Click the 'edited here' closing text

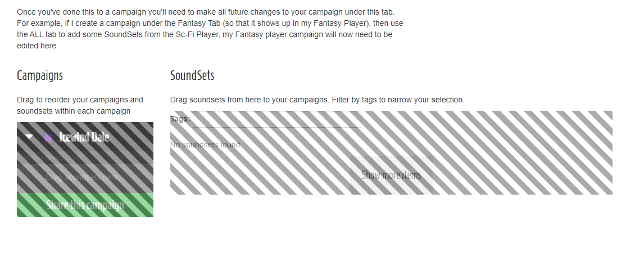[38, 46]
